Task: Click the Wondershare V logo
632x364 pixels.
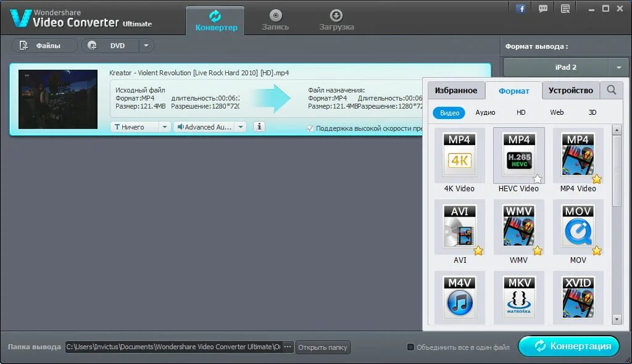Action: point(20,18)
